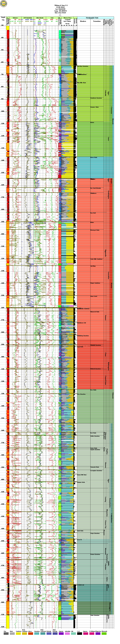Click the 'Roca Shale' formation label

point(93,390)
